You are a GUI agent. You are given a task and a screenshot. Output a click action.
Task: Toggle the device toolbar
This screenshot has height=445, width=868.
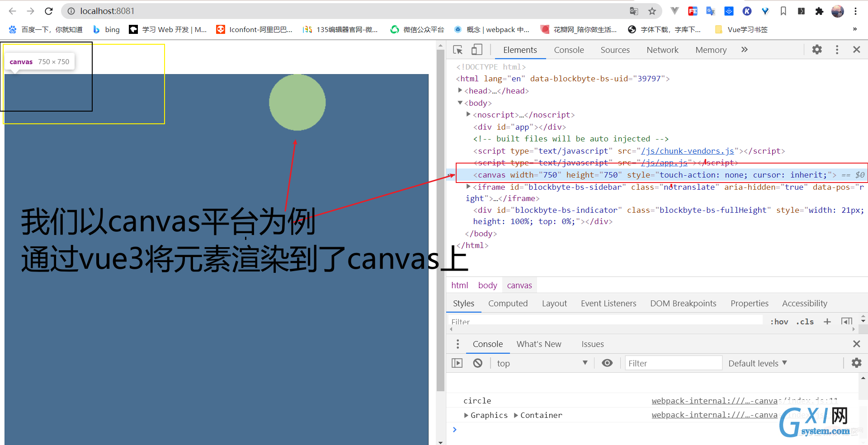coord(477,50)
